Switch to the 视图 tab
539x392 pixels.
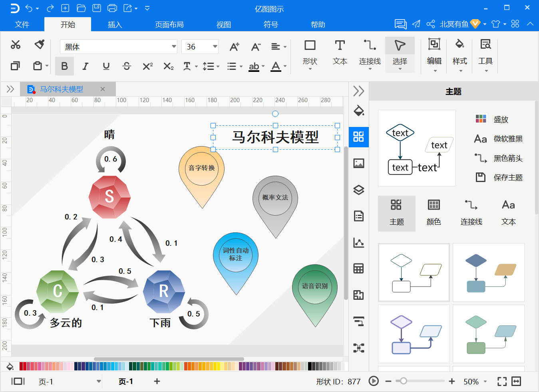point(224,24)
